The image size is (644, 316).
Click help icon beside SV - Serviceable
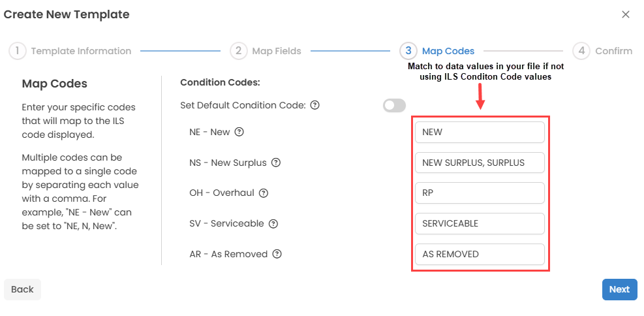click(273, 223)
